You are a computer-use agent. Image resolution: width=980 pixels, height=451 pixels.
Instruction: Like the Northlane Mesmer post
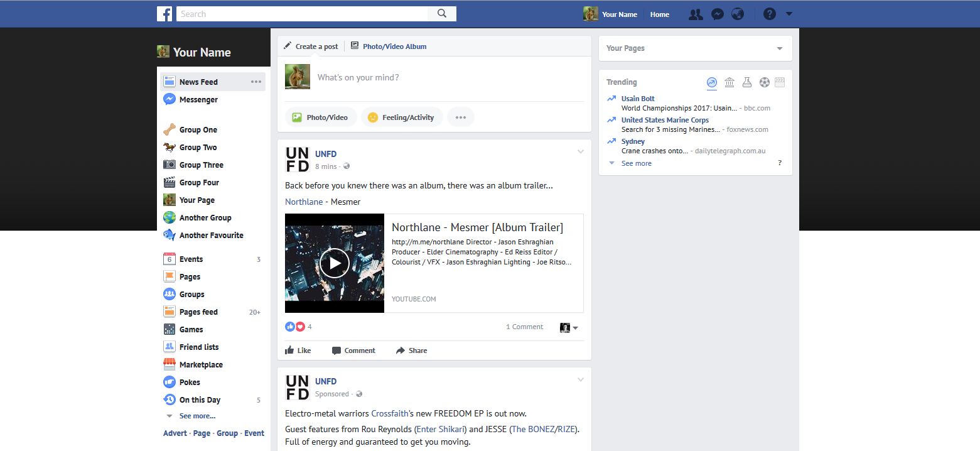pyautogui.click(x=298, y=350)
